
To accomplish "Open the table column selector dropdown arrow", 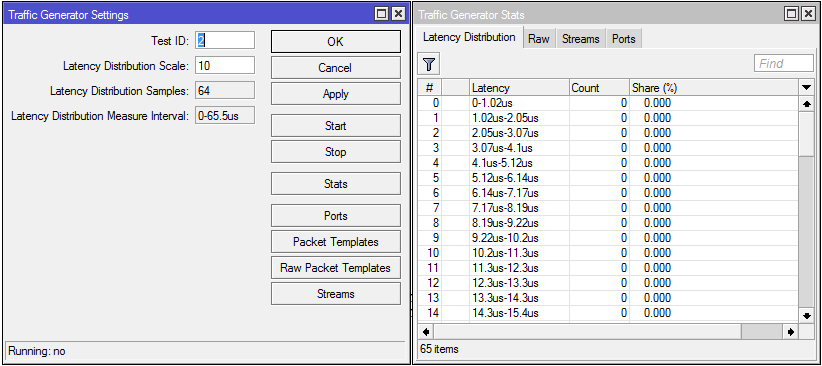I will click(806, 88).
